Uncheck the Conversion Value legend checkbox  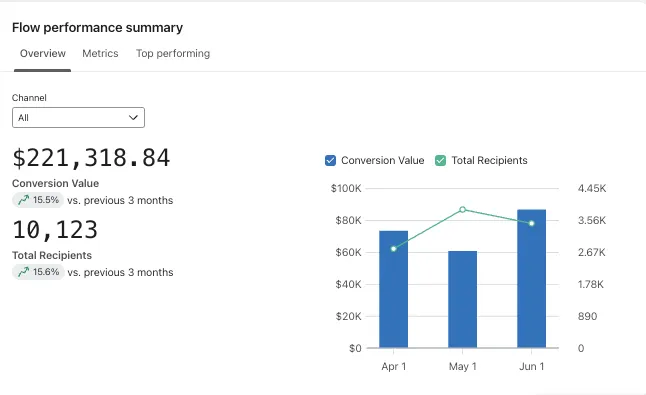pyautogui.click(x=330, y=161)
